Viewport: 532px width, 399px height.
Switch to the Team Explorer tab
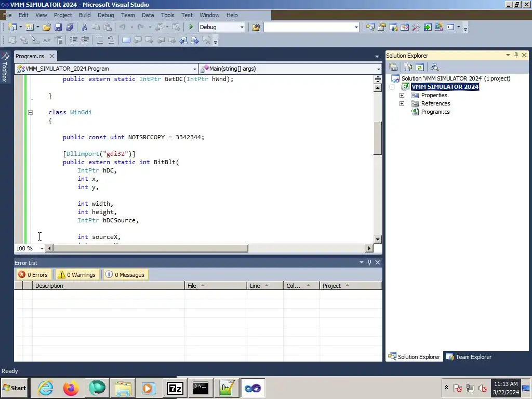point(469,357)
